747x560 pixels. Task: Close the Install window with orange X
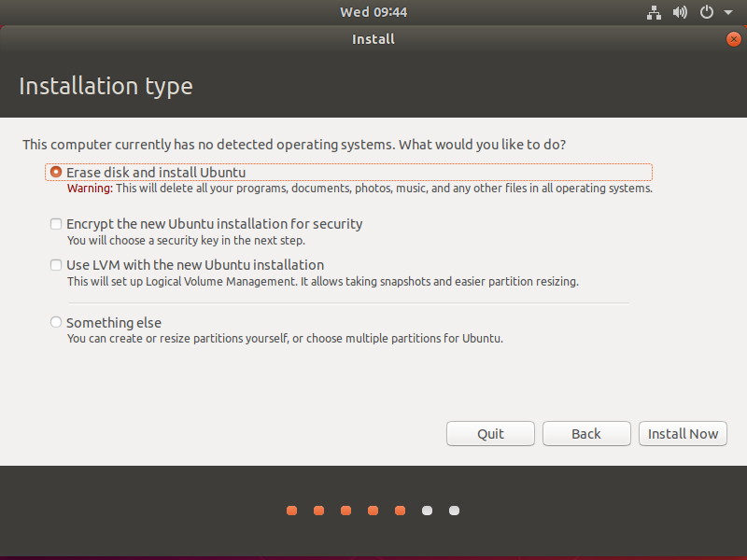733,39
